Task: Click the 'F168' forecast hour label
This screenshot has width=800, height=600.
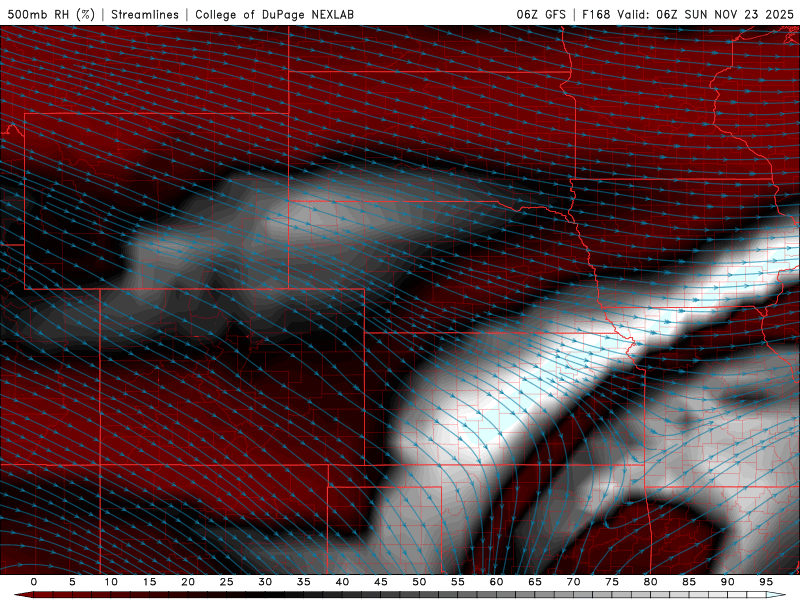Action: [596, 14]
